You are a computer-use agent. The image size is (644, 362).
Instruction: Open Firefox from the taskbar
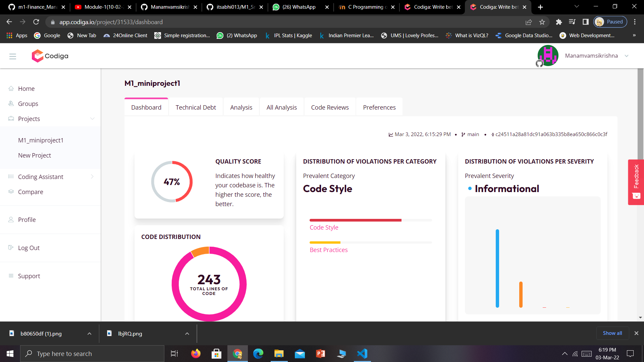coord(196,354)
